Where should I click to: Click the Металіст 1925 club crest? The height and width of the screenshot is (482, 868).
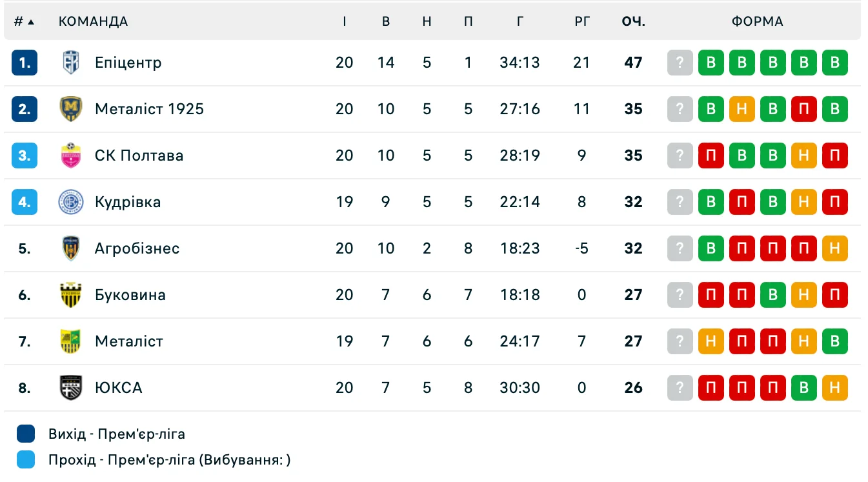pyautogui.click(x=70, y=109)
